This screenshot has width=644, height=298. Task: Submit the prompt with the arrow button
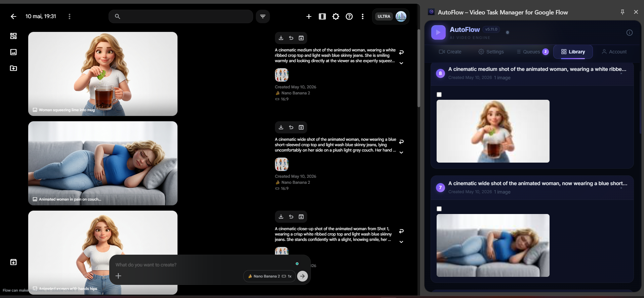[x=303, y=276]
